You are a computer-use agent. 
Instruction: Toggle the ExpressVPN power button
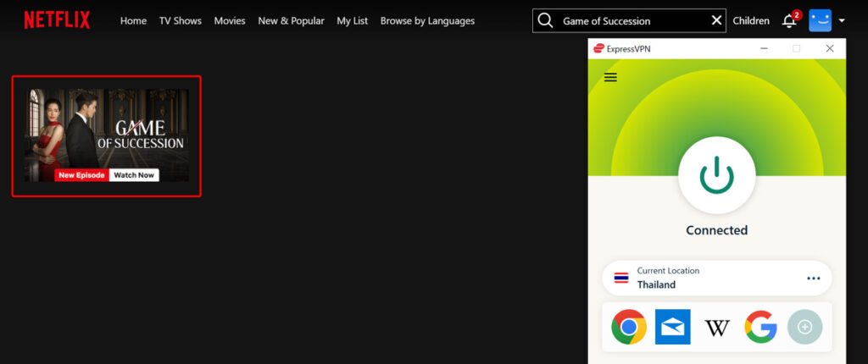point(717,175)
